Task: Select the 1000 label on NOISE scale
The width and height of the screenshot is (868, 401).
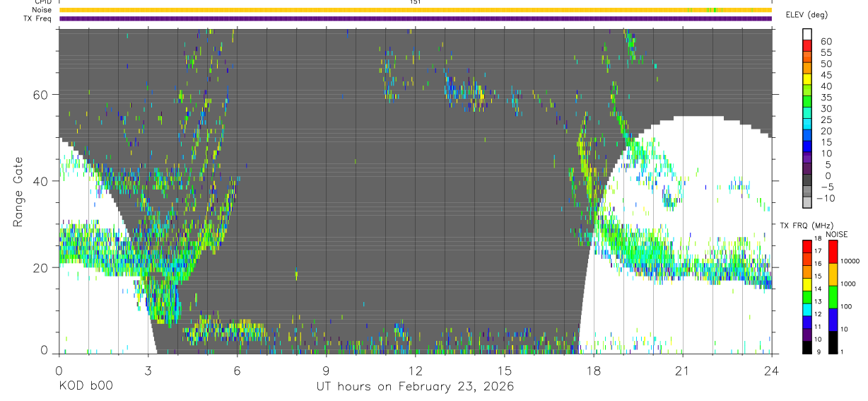Action: 848,284
